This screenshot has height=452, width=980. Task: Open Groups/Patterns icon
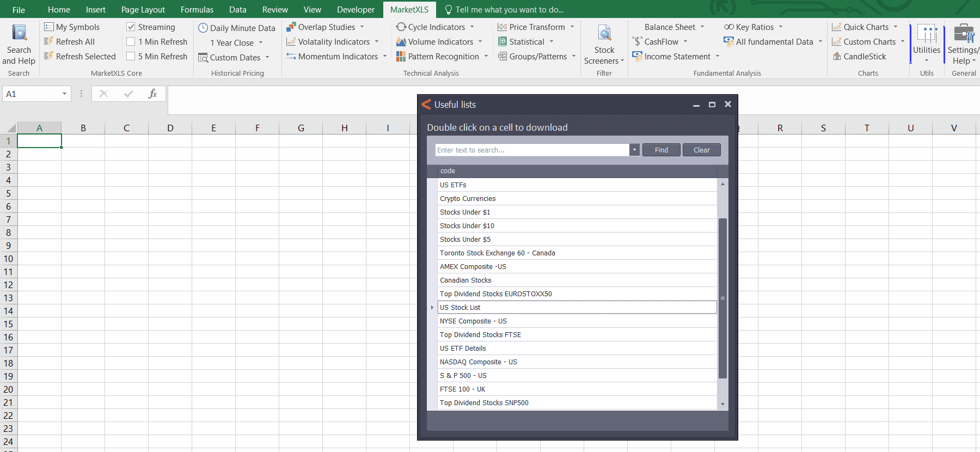(x=502, y=56)
